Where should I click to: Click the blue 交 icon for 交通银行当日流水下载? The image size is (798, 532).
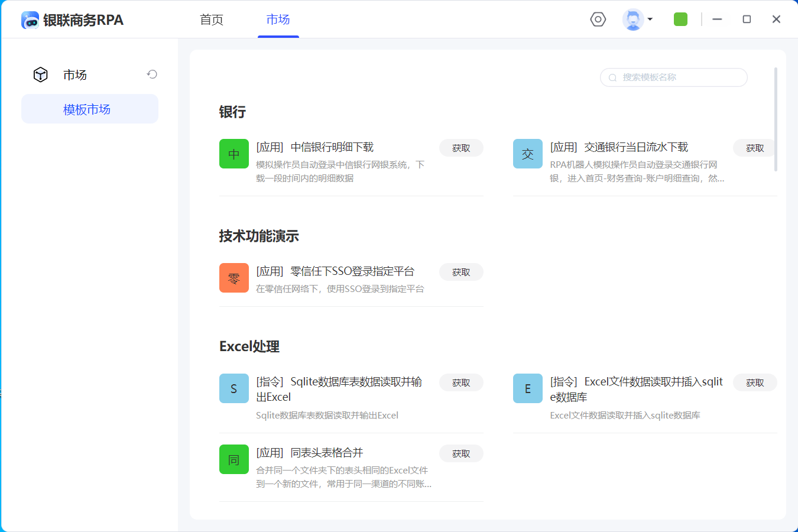pos(527,154)
